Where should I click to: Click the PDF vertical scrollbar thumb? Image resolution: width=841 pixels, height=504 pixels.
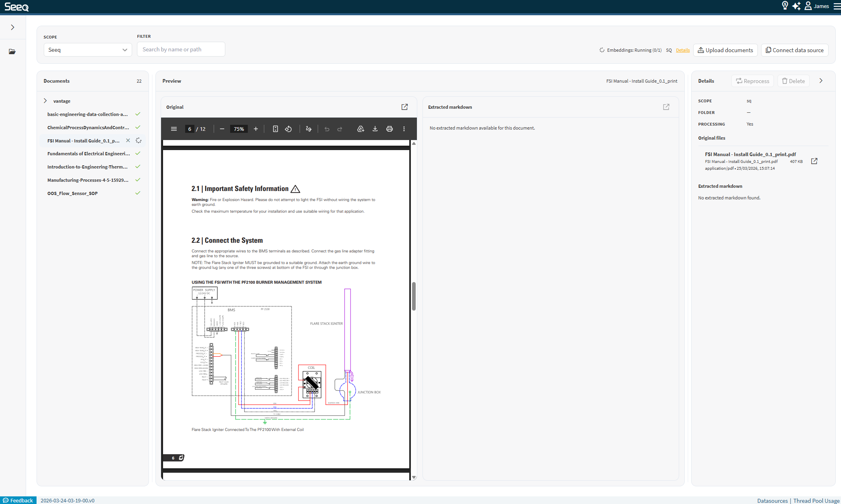[414, 296]
